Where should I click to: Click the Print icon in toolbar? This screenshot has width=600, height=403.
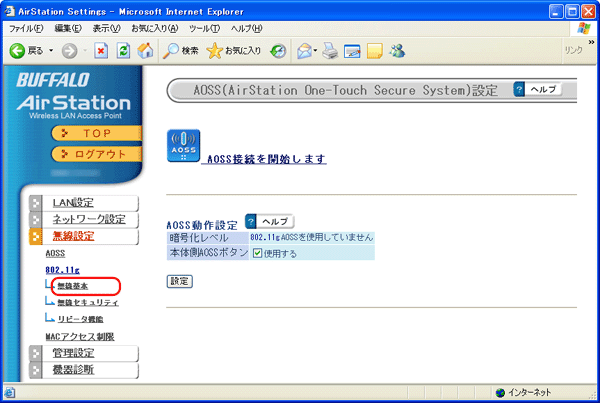tap(331, 50)
